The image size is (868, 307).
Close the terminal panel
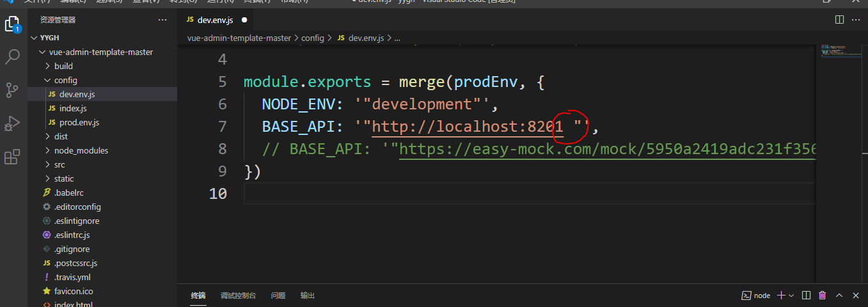coord(856,295)
